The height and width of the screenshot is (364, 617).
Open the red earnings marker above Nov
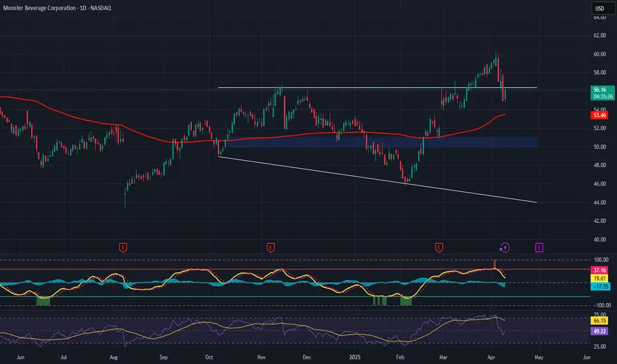pyautogui.click(x=270, y=248)
